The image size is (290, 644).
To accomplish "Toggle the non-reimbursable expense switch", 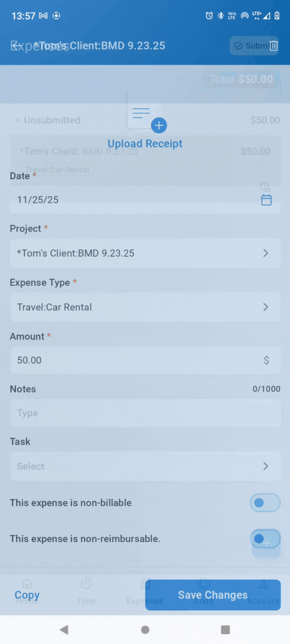I will (x=265, y=539).
